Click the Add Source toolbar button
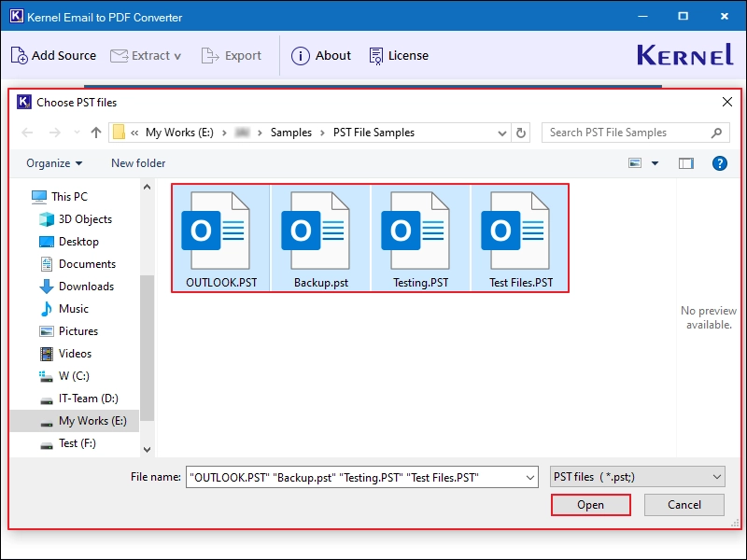The image size is (747, 560). (53, 56)
